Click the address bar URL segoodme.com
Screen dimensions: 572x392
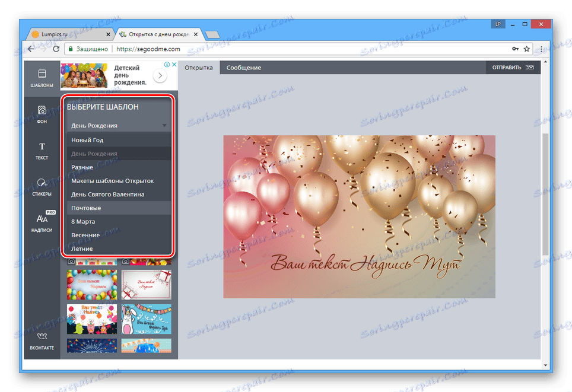pyautogui.click(x=148, y=49)
